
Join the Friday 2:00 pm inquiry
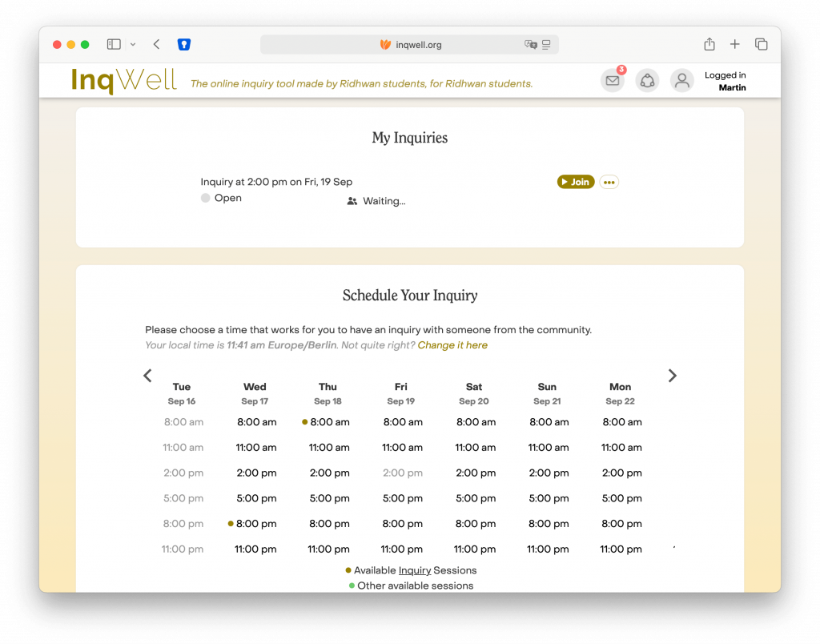576,183
